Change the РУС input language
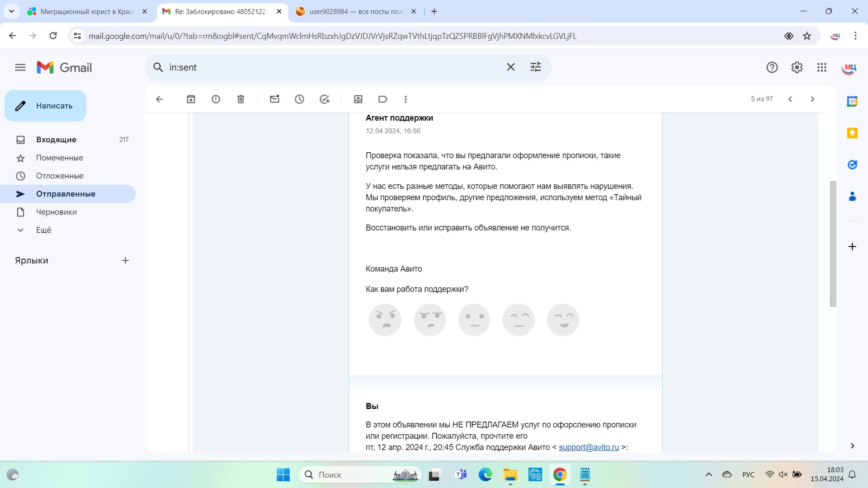 748,474
